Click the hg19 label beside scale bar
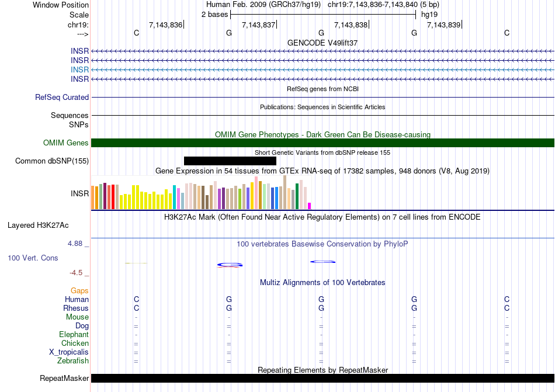 [429, 15]
